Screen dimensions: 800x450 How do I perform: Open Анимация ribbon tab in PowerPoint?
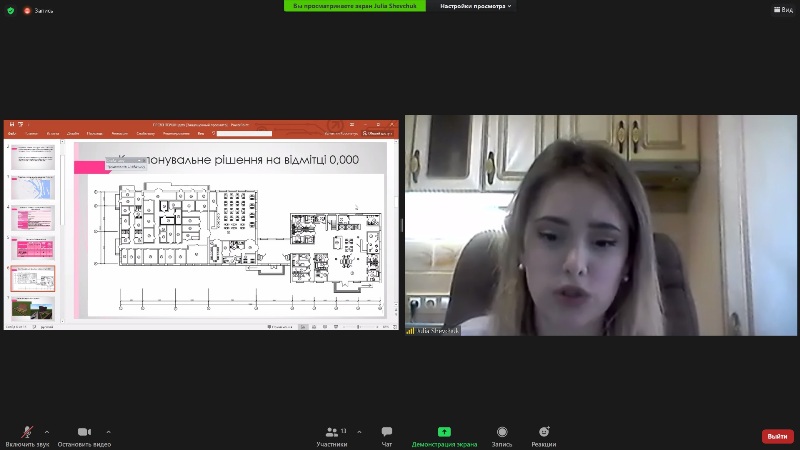click(x=119, y=134)
